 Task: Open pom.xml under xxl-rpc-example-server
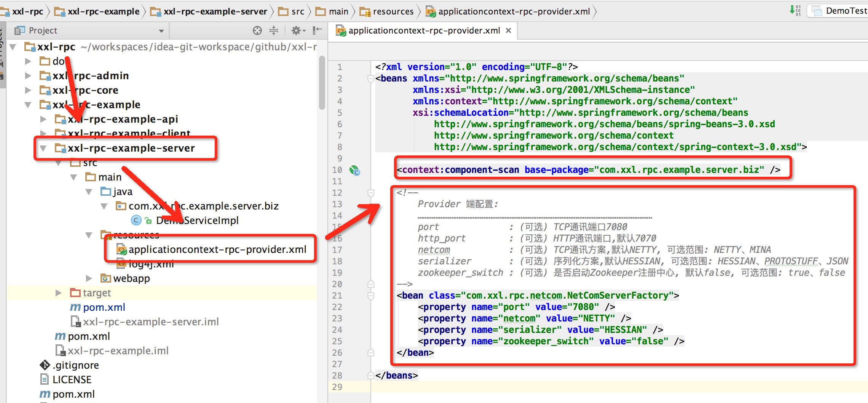click(104, 307)
